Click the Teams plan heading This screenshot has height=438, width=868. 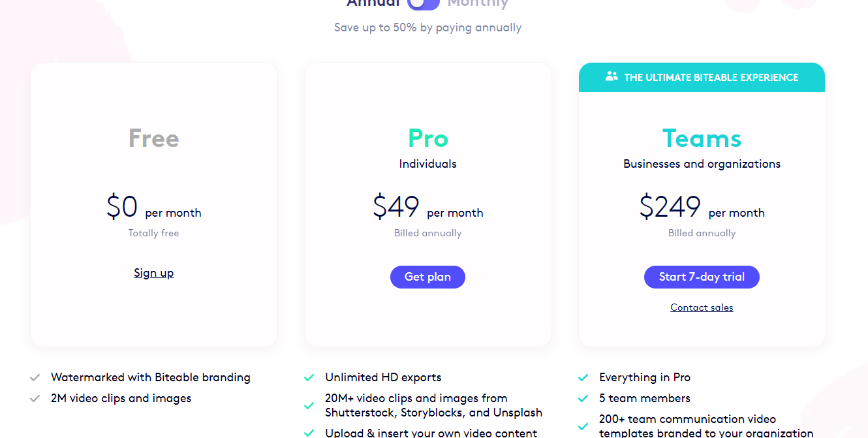702,138
